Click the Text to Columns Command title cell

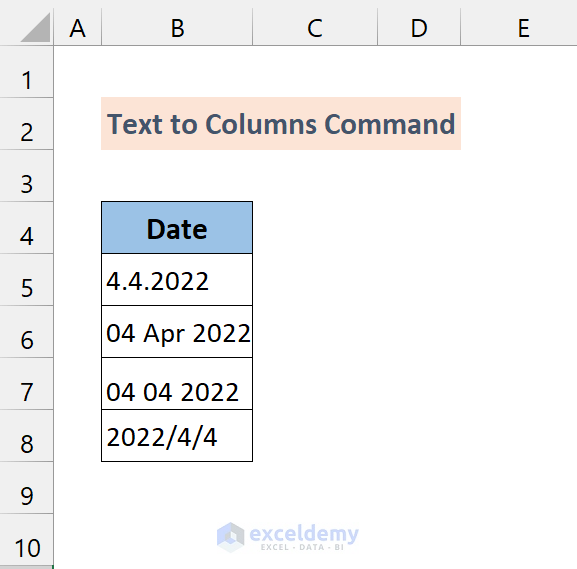[281, 124]
